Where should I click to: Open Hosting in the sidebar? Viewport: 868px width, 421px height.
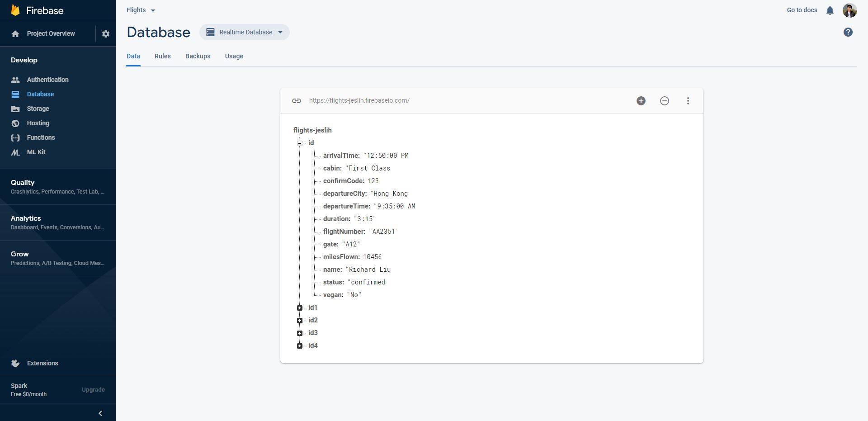pos(38,123)
